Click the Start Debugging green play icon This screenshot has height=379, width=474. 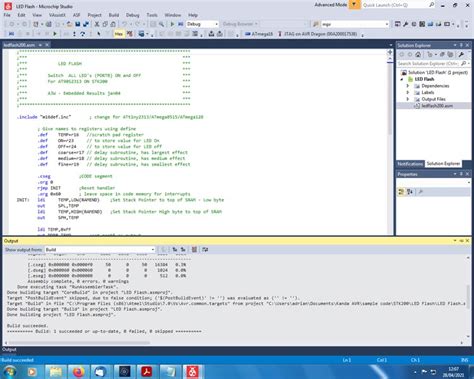(172, 24)
